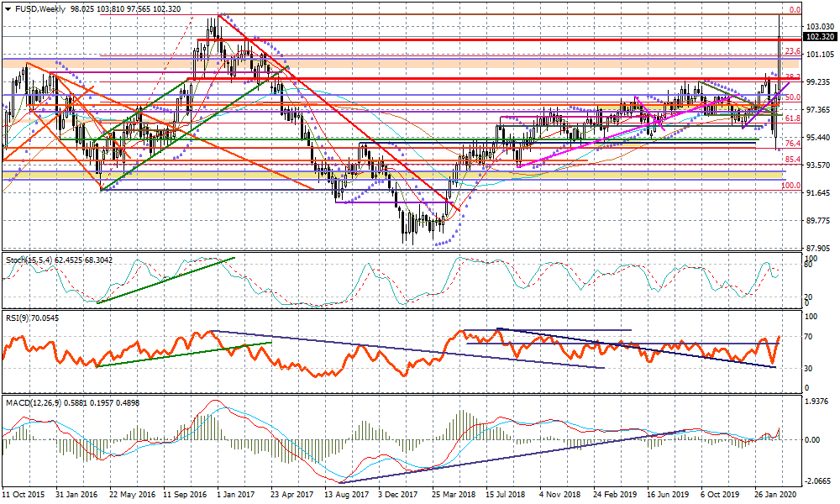Select the Fibonacci 23.6 level label
Image resolution: width=840 pixels, height=504 pixels.
click(x=793, y=51)
